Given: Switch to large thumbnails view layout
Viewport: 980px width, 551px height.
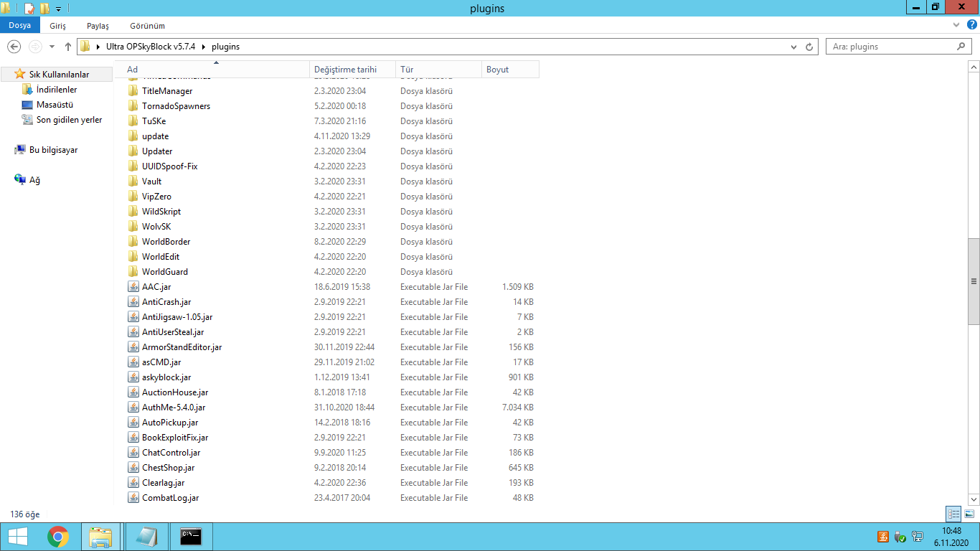Looking at the screenshot, I should pyautogui.click(x=969, y=514).
